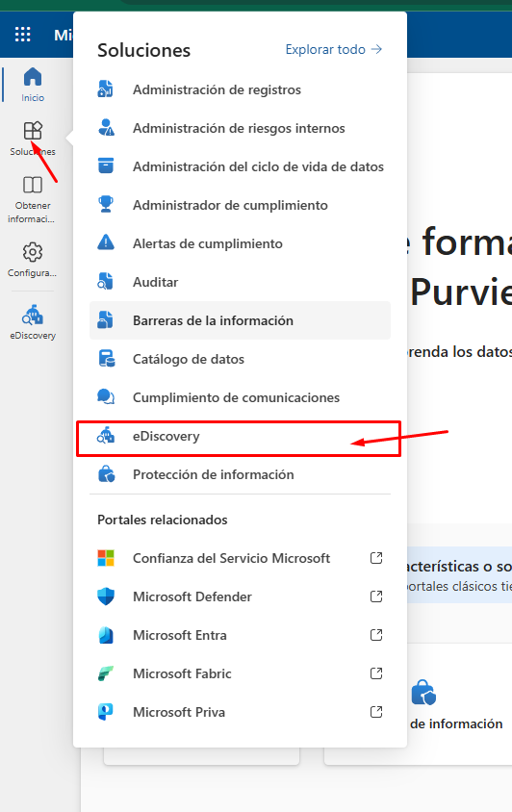Open Soluciones sidebar icon

pos(33,131)
